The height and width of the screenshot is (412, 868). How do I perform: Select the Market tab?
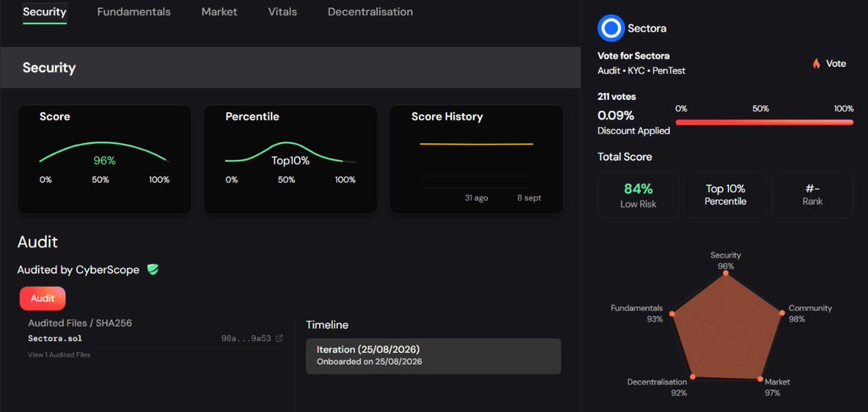click(219, 12)
